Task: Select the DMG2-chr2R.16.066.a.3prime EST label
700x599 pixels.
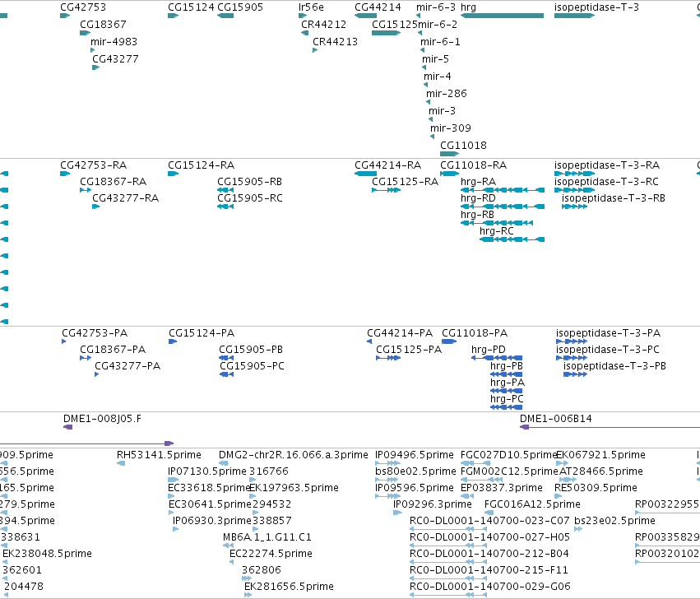Action: point(294,455)
